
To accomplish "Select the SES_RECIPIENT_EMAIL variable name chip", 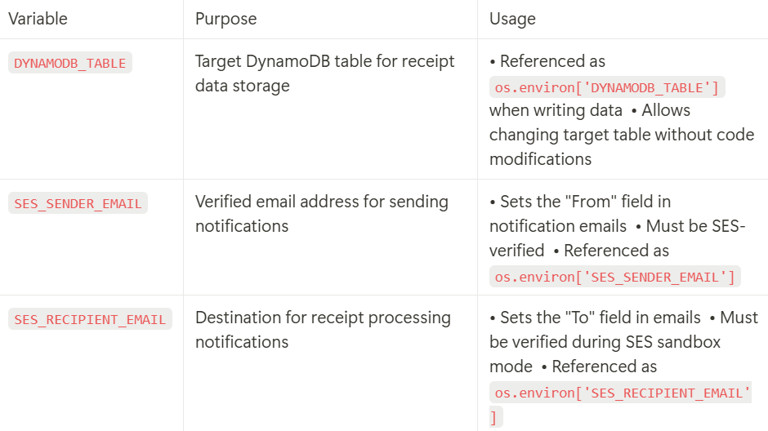I will click(x=90, y=320).
